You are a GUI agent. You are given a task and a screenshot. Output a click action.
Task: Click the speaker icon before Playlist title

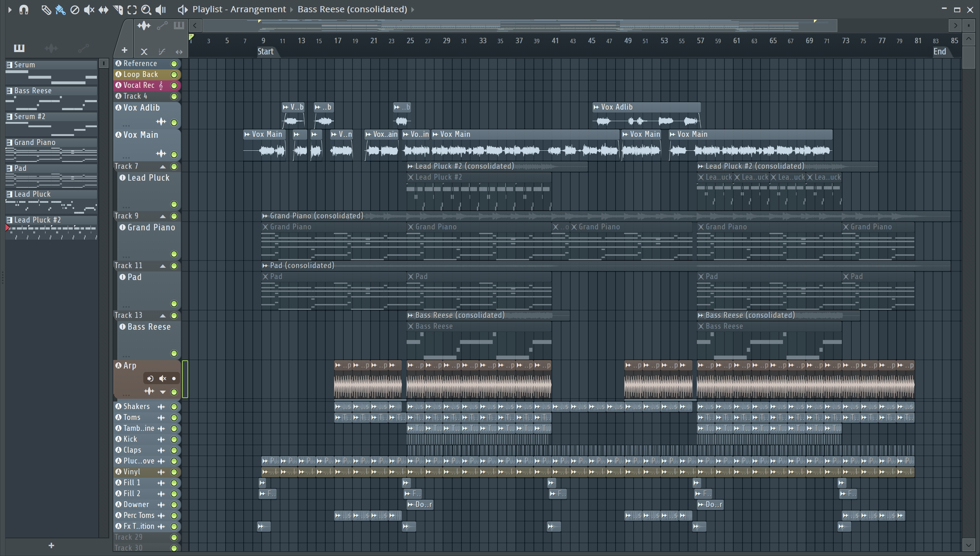tap(183, 10)
